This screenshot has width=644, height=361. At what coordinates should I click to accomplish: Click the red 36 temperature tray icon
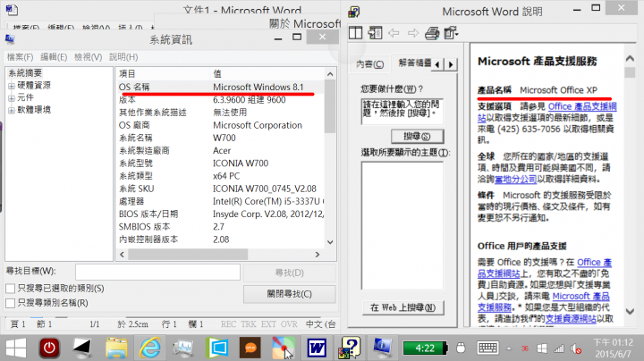(525, 348)
